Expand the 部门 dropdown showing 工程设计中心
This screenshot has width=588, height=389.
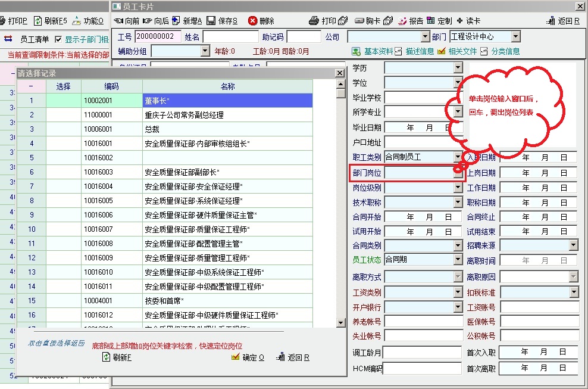tap(515, 37)
